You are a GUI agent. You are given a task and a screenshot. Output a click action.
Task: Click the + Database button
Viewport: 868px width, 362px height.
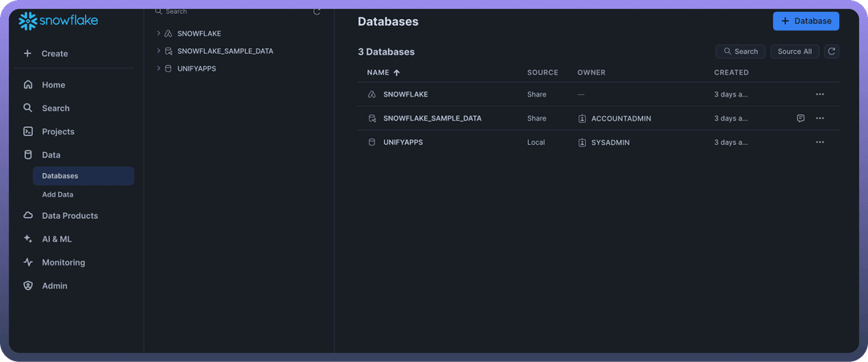point(805,21)
